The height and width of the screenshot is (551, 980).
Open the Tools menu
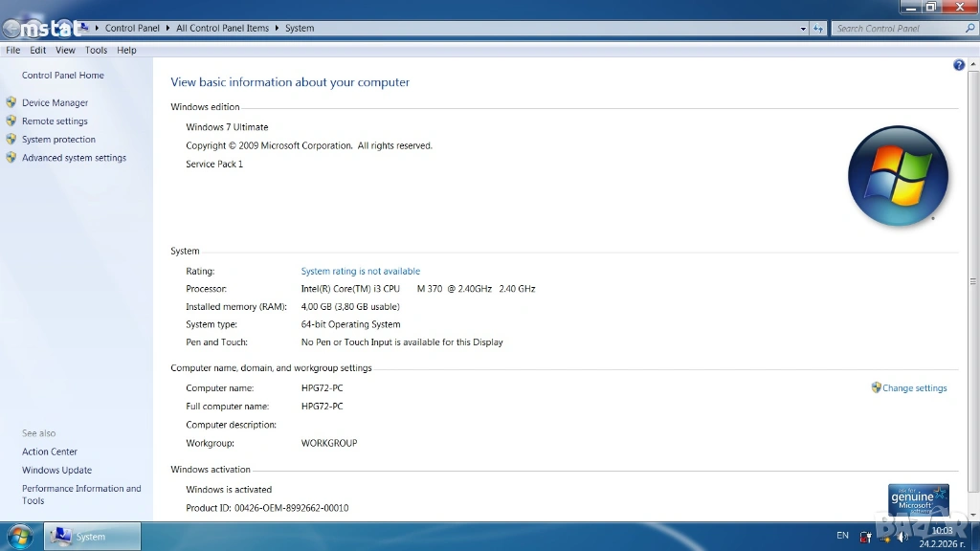click(96, 50)
